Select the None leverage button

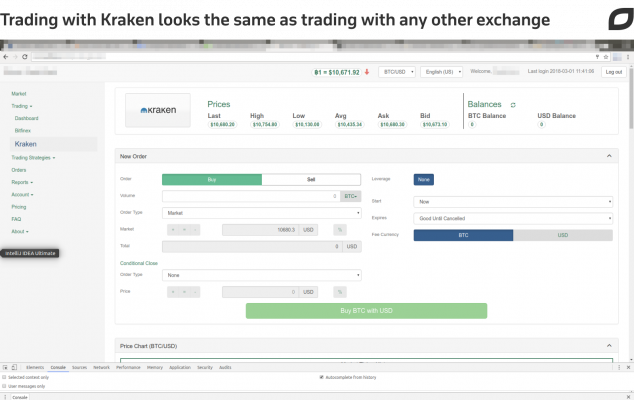424,180
